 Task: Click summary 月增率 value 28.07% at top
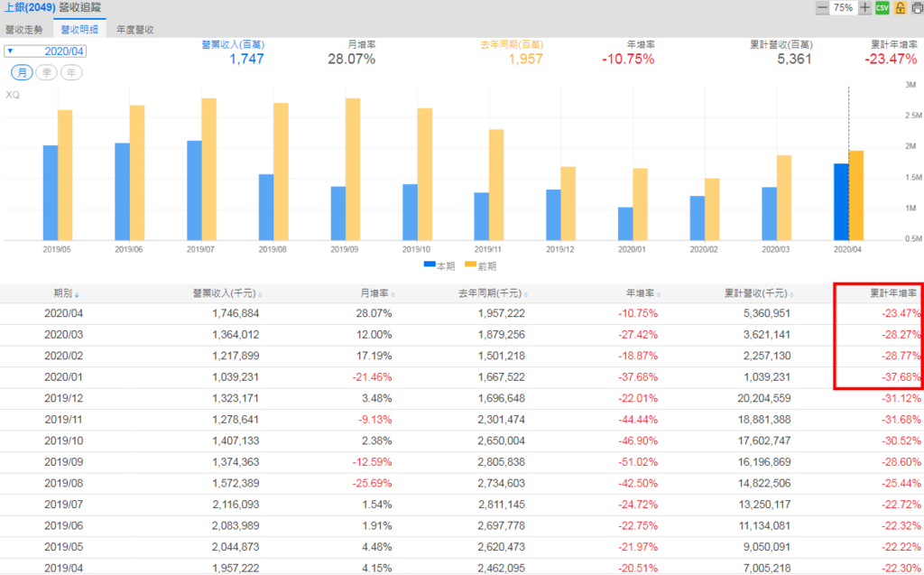click(352, 59)
